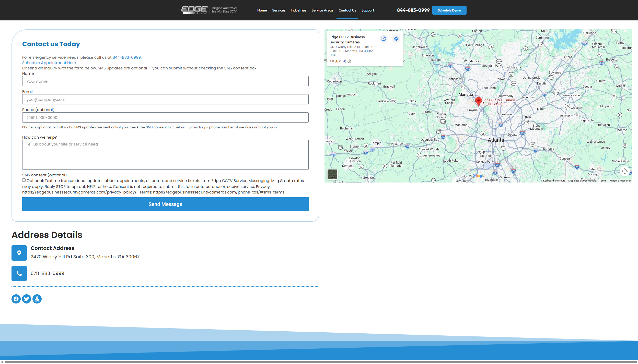Toggle satellite imagery thumbnail on map
Screen dimensions: 638x364
pyautogui.click(x=332, y=174)
